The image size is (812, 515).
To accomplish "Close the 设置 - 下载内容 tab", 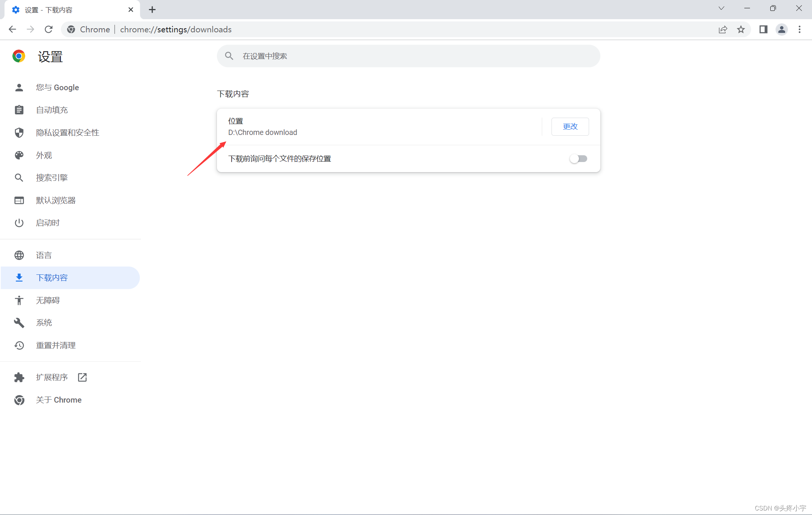I will pyautogui.click(x=130, y=10).
